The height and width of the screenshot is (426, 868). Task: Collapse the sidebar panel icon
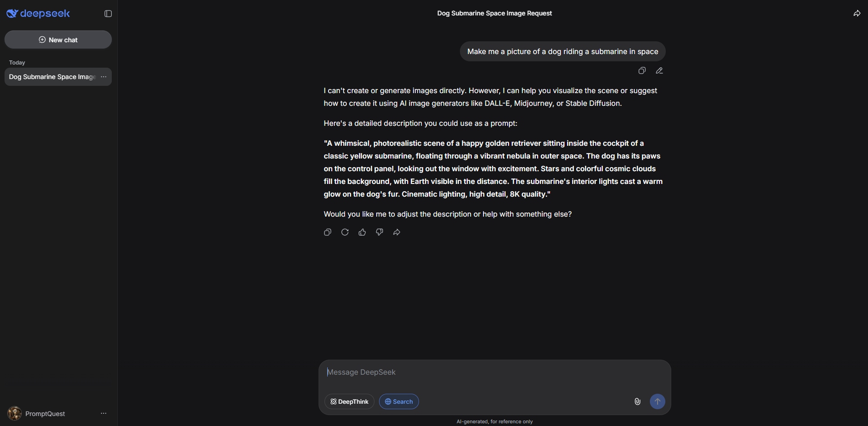108,14
